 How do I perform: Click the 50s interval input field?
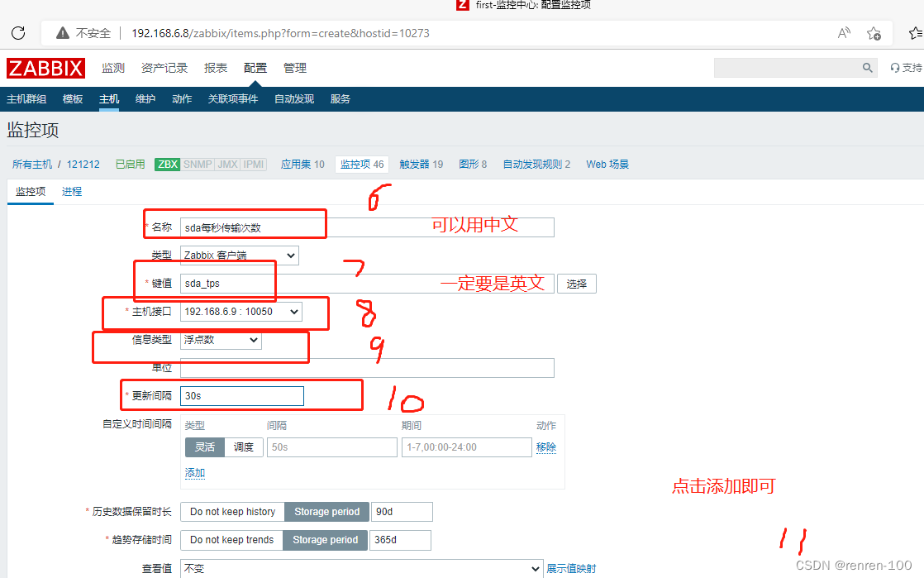(x=331, y=447)
